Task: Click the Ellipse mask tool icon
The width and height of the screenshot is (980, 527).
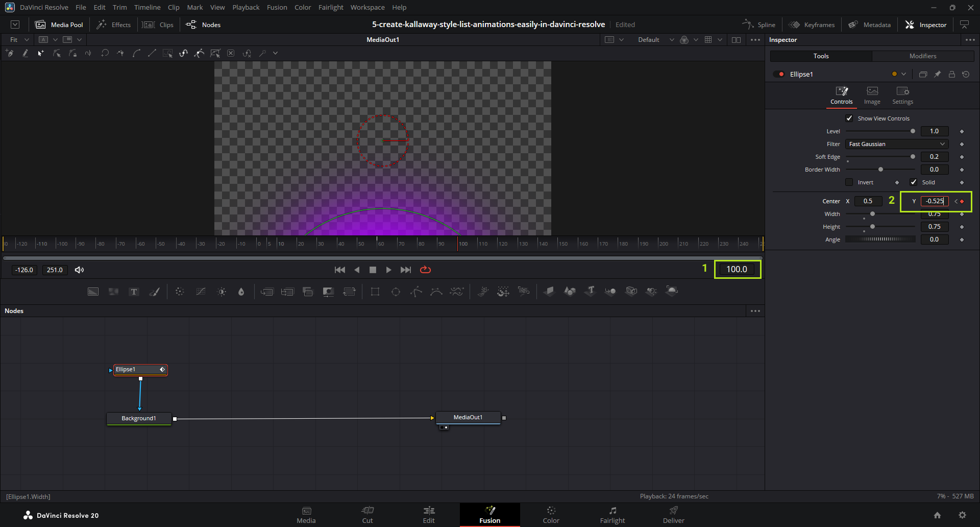Action: tap(396, 292)
